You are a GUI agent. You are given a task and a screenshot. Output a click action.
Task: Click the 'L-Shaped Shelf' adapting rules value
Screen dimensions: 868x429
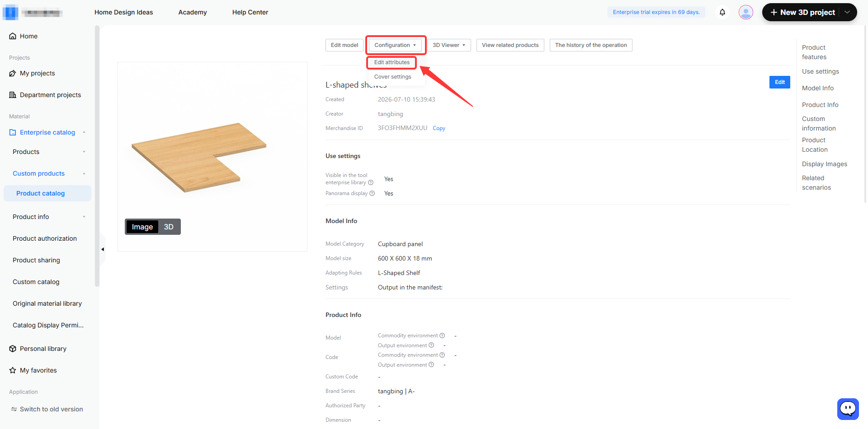click(399, 273)
